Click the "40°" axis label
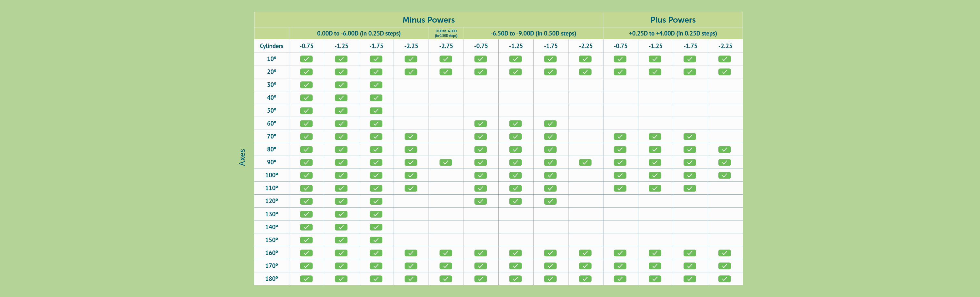The image size is (980, 297). point(271,98)
